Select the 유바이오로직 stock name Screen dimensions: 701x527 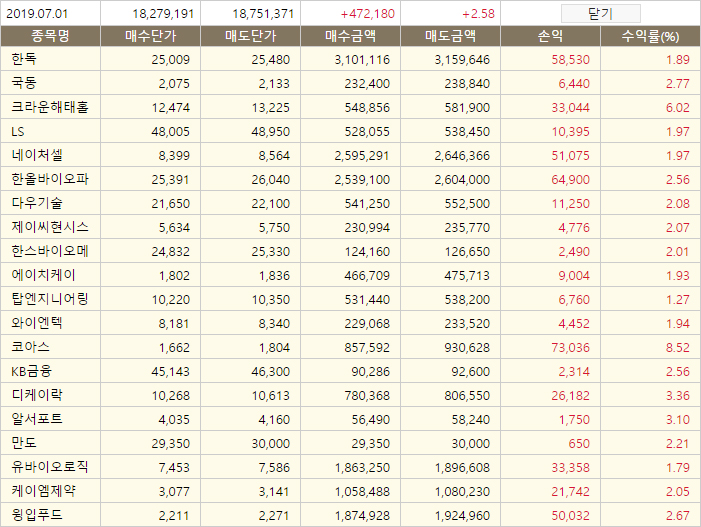(x=50, y=467)
